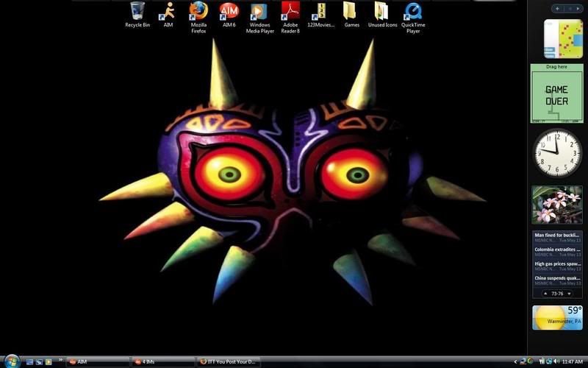
Task: Click the Windows Start orb
Action: tap(11, 361)
